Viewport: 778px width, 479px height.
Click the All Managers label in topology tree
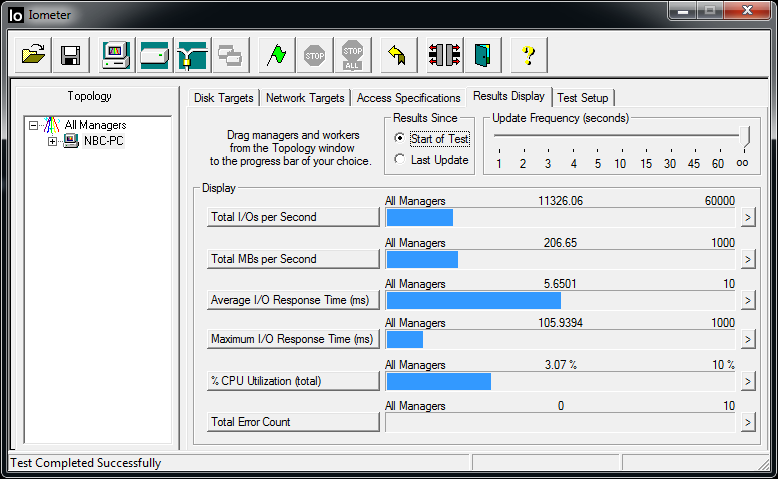(95, 125)
